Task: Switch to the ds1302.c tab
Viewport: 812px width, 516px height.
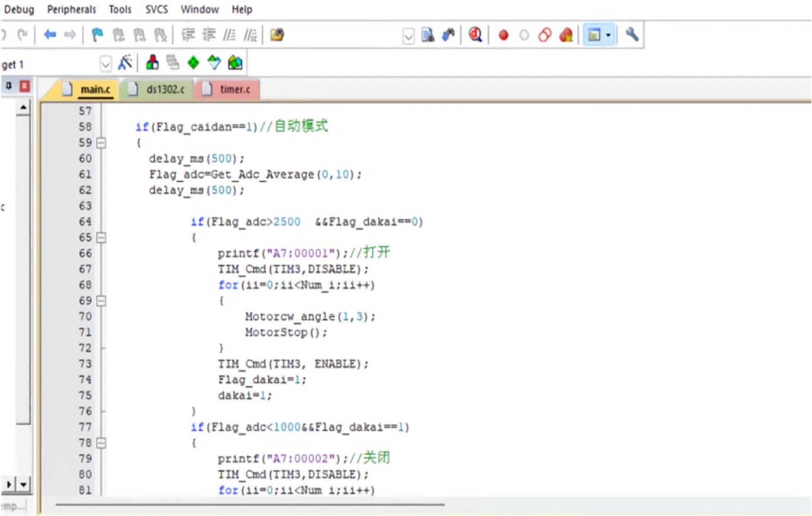Action: point(165,89)
